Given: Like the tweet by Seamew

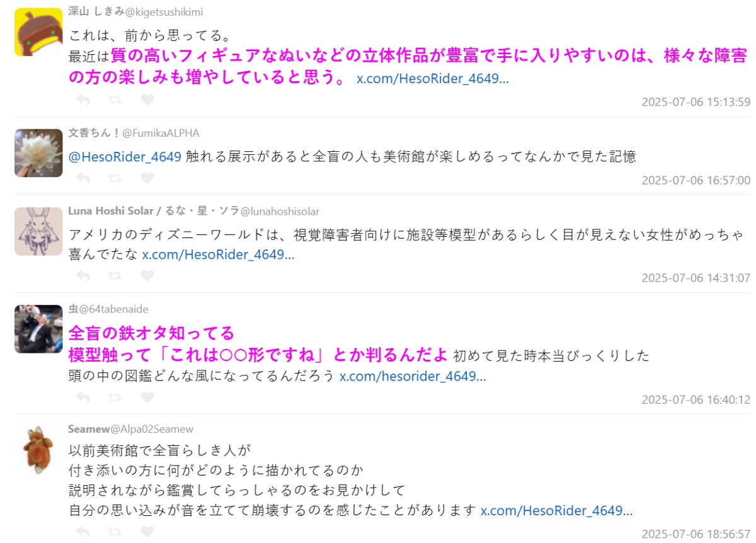Looking at the screenshot, I should 147,532.
